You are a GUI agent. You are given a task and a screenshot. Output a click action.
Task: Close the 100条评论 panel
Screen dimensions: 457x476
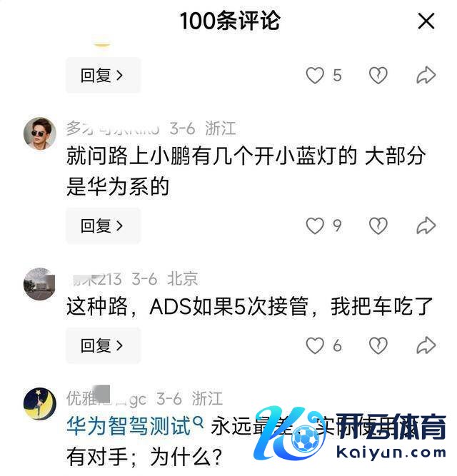click(x=426, y=21)
